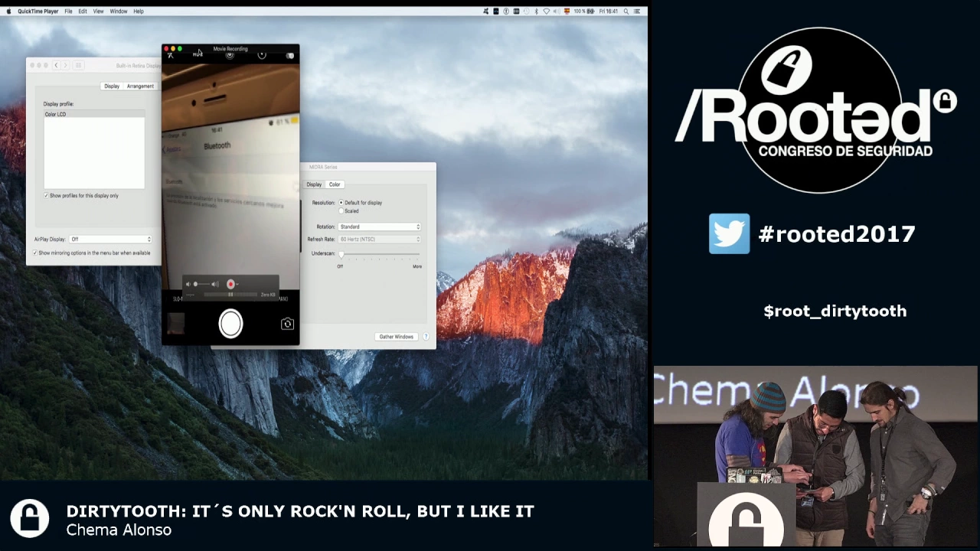Open the Apple menu

[9, 11]
